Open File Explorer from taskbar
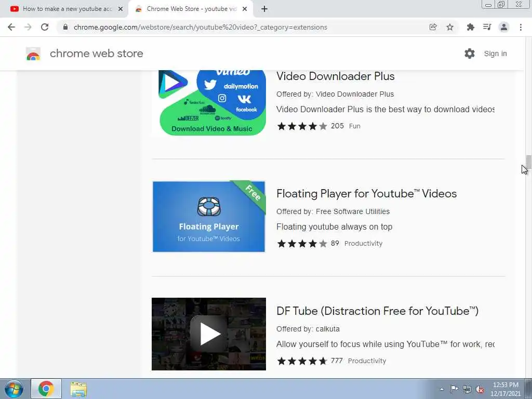532x399 pixels. point(78,389)
